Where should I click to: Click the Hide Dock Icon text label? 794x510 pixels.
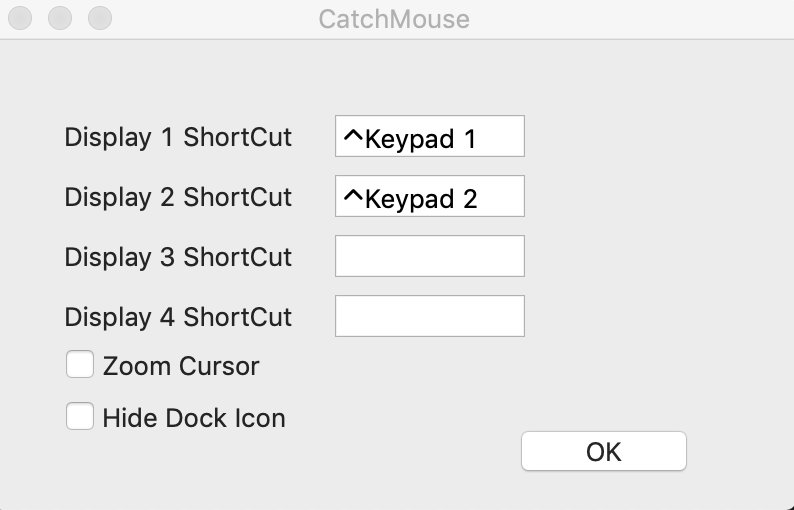194,418
